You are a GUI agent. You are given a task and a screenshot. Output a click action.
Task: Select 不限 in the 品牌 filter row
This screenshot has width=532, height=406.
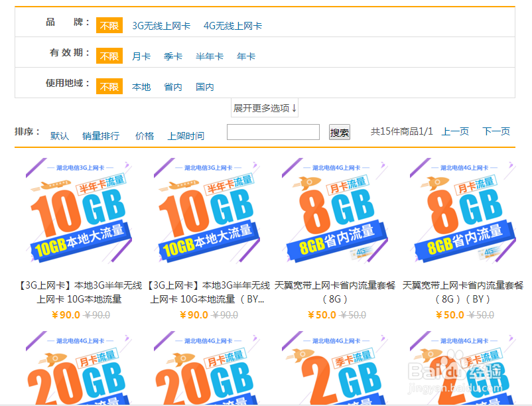tap(109, 25)
